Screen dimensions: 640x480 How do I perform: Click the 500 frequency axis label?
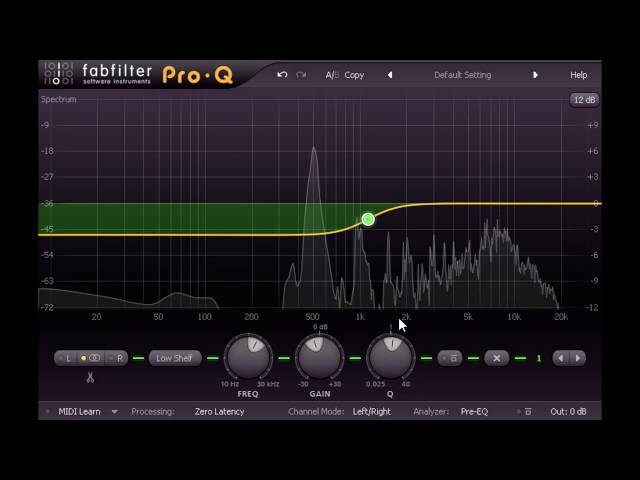312,317
